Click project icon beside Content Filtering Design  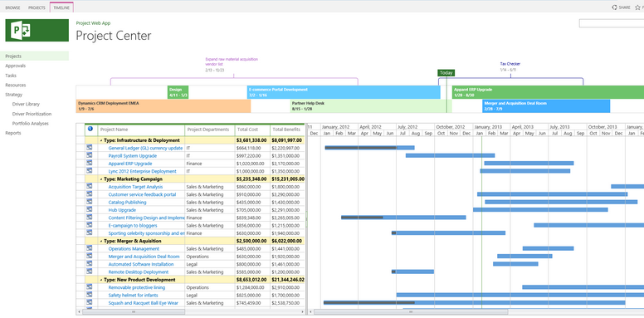point(90,218)
